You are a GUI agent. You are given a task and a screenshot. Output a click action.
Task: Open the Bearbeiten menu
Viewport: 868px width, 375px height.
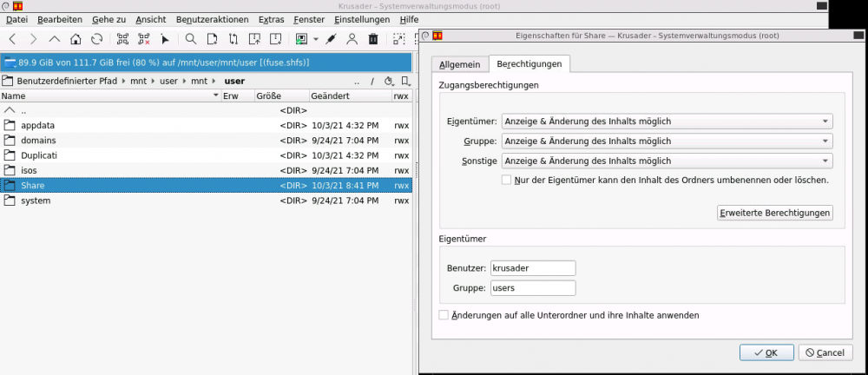point(60,19)
